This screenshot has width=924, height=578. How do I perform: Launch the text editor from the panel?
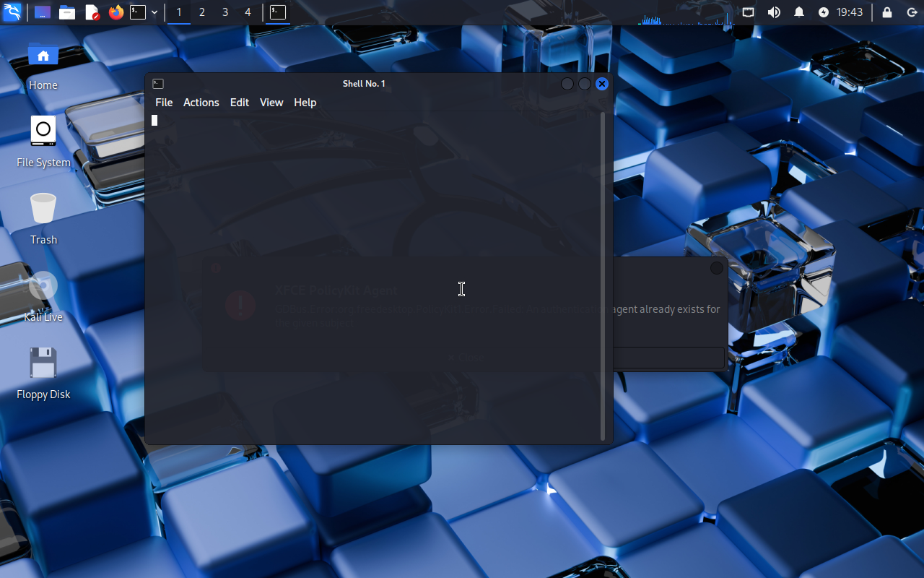(x=92, y=12)
